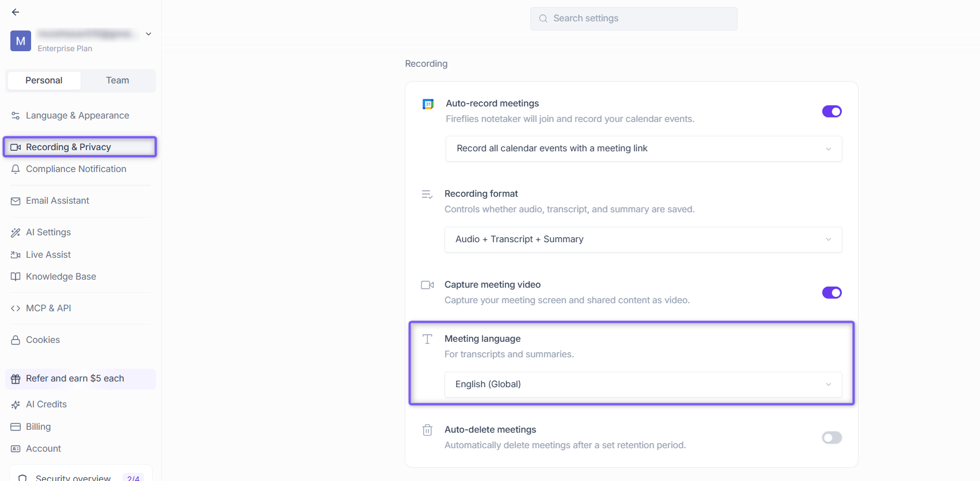Viewport: 980px width, 481px height.
Task: Click the Email Assistant envelope icon
Action: coord(16,201)
